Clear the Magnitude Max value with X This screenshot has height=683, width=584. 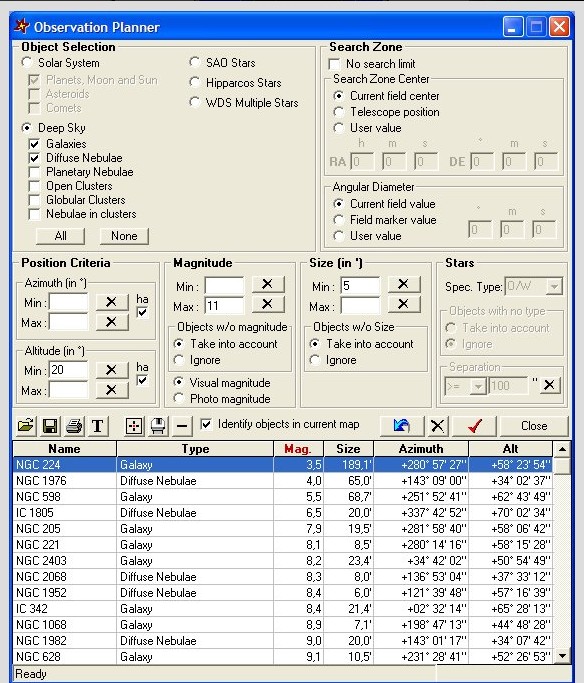(268, 304)
